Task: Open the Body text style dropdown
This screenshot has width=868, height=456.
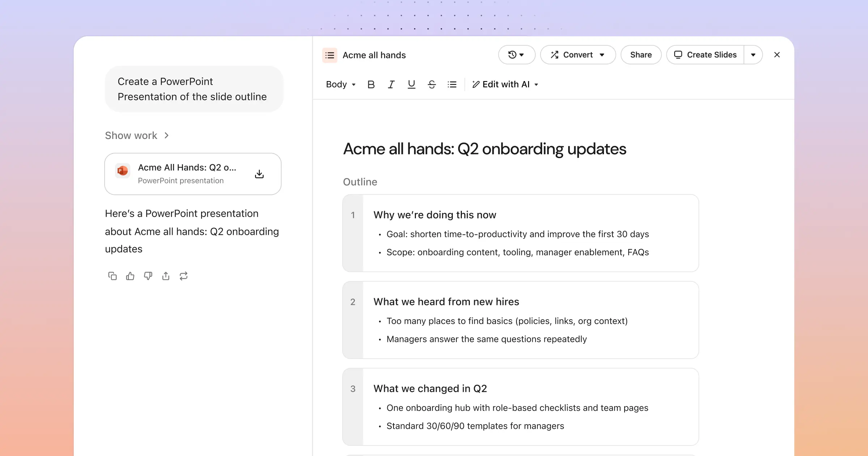Action: pyautogui.click(x=341, y=84)
